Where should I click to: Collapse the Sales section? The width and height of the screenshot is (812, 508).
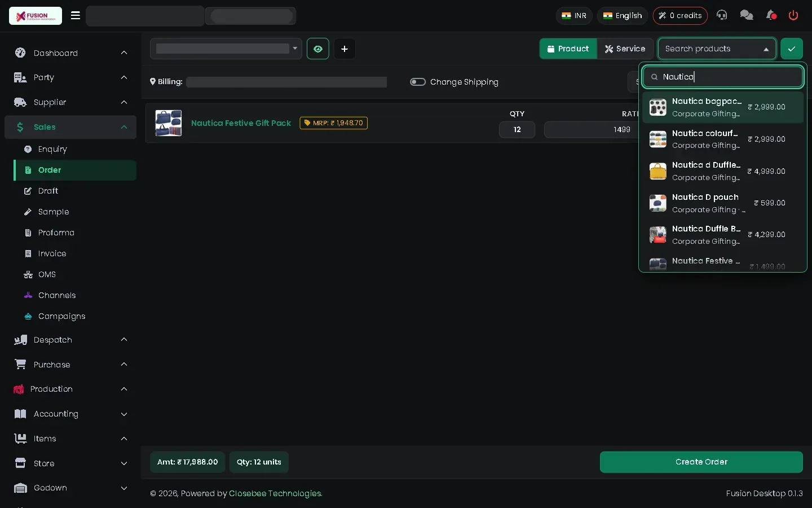click(70, 127)
